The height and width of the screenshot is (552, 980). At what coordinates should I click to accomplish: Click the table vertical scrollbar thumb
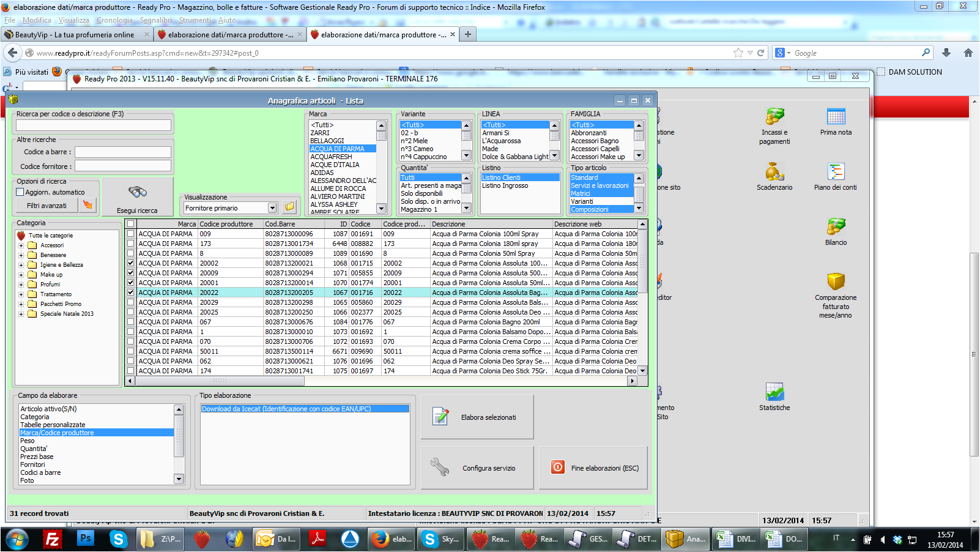pyautogui.click(x=642, y=261)
